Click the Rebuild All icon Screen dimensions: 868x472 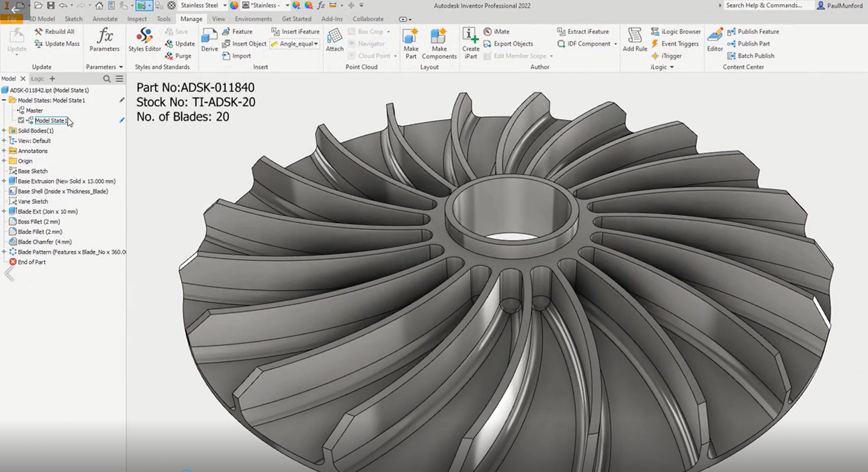38,31
